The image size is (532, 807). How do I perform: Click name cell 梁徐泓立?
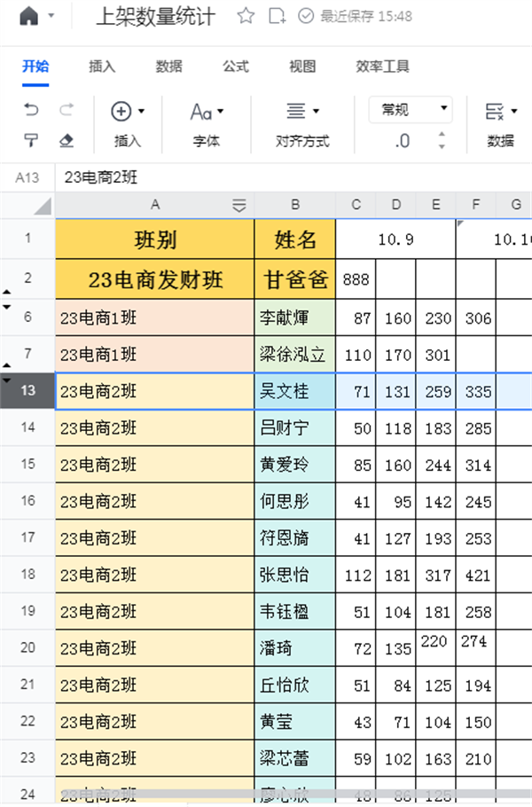[x=295, y=355]
